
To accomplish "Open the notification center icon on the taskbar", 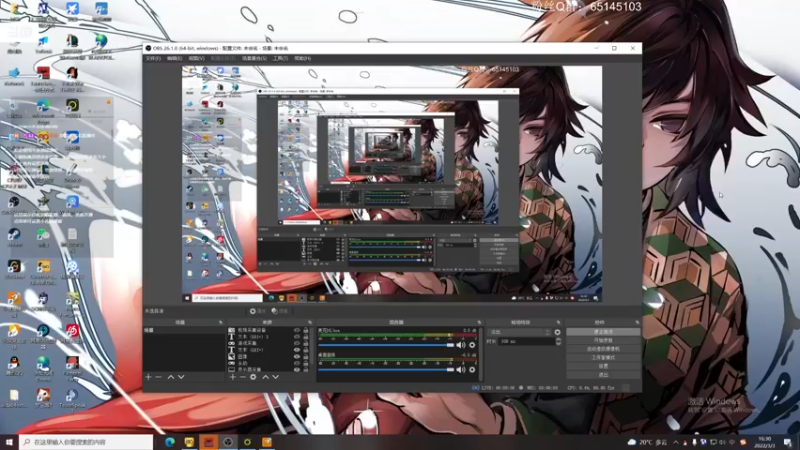I will 788,442.
